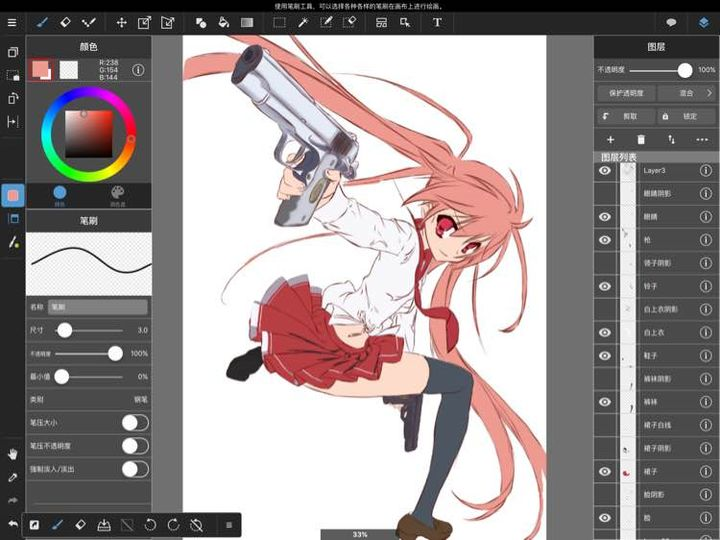Screen dimensions: 720x540
Task: Toggle the 笔压大小 pressure size switch
Action: coord(135,423)
